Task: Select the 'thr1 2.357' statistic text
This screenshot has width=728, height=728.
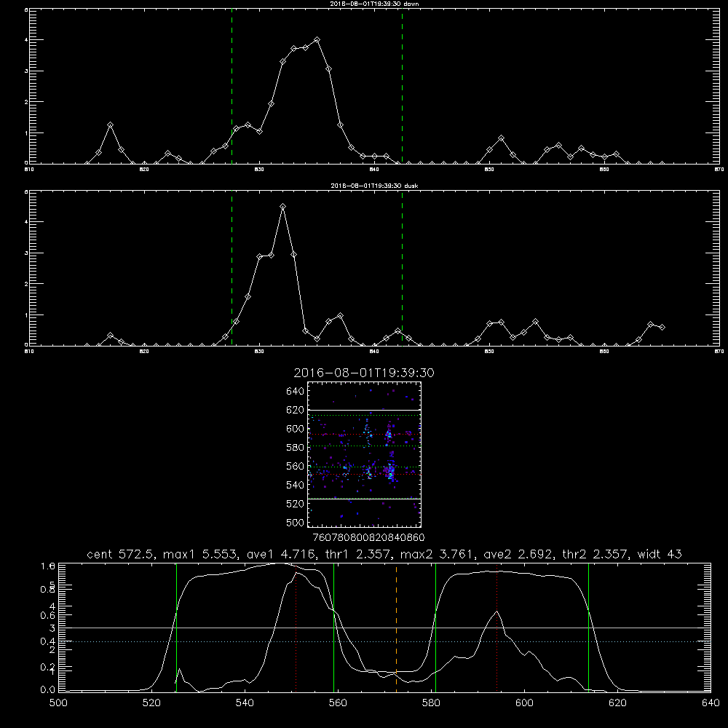Action: click(x=357, y=554)
